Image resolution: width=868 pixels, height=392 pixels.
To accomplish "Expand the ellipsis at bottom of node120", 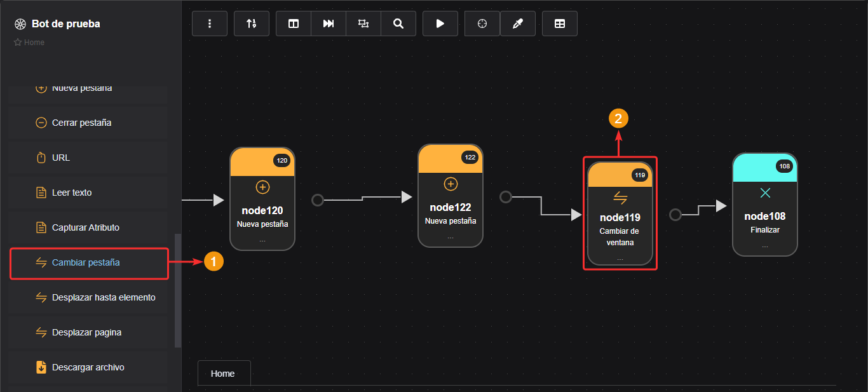I will pyautogui.click(x=262, y=241).
